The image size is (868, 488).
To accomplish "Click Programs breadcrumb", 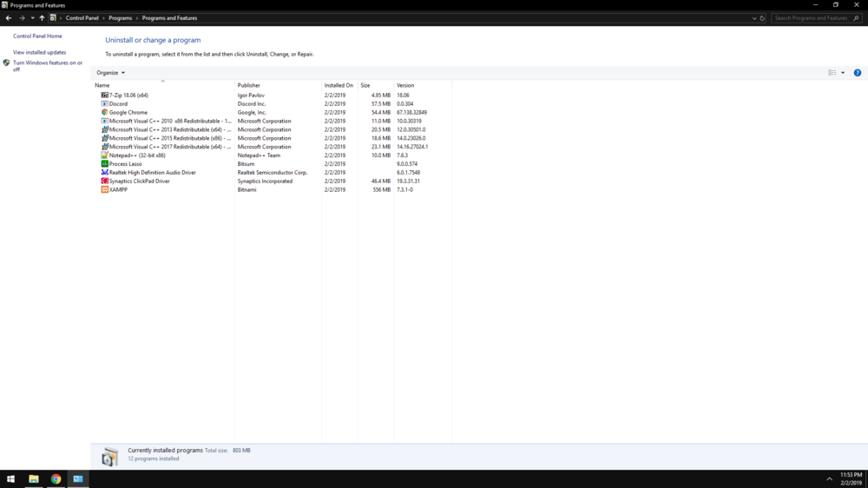I will pyautogui.click(x=120, y=18).
